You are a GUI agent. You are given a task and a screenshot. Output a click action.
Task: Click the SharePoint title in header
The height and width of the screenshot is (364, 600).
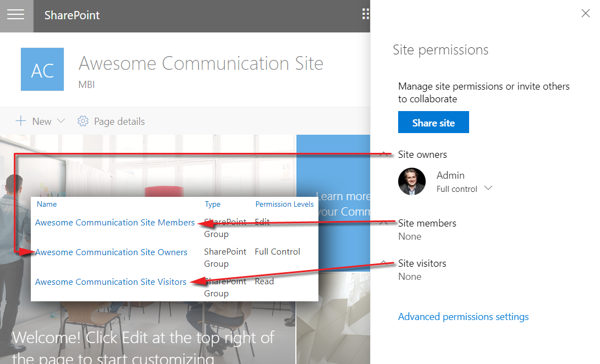click(72, 15)
